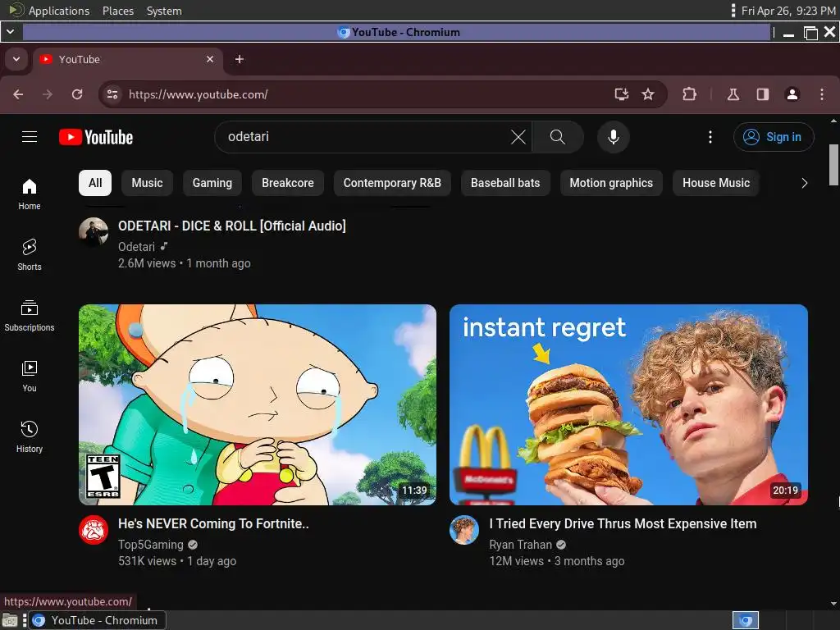Select the House Music chip
Viewport: 840px width, 630px height.
715,183
